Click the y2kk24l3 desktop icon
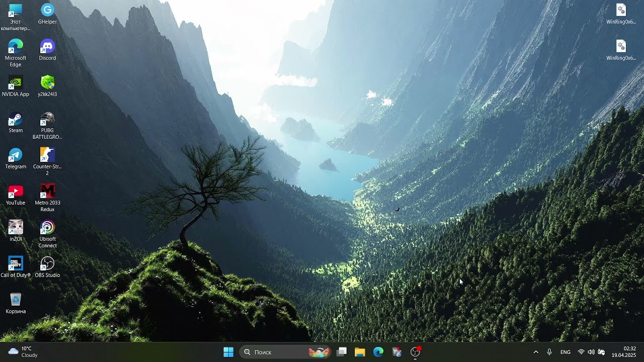Viewport: 644px width, 362px height. click(47, 86)
